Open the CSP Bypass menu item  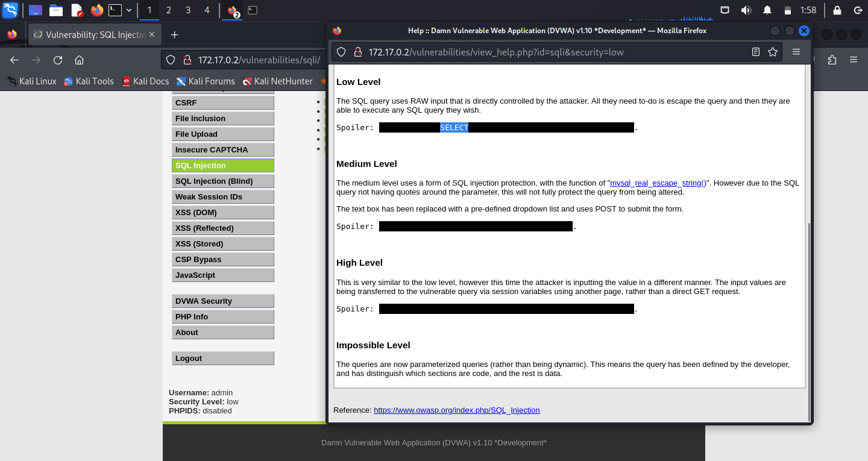(x=223, y=260)
